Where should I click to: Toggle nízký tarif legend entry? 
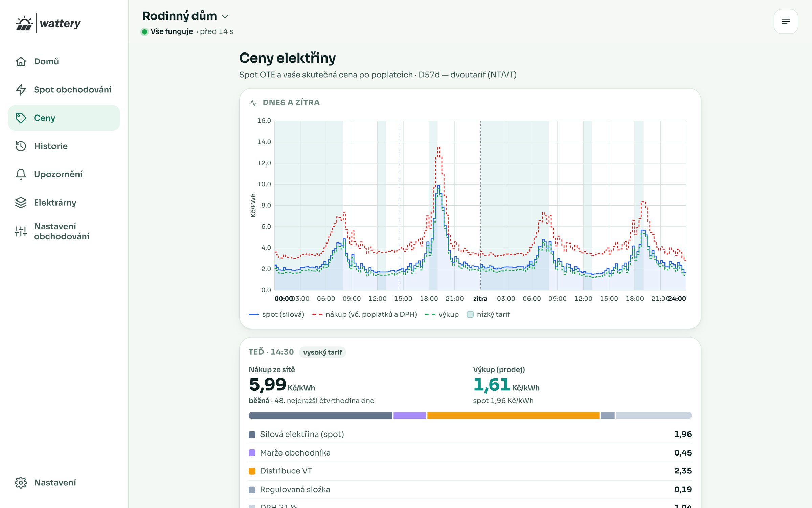pos(488,314)
